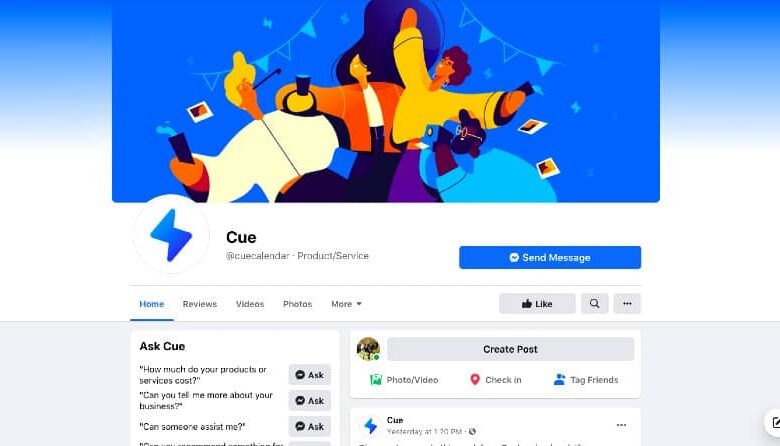Click the Create Post field
This screenshot has height=446, width=780.
[x=510, y=349]
